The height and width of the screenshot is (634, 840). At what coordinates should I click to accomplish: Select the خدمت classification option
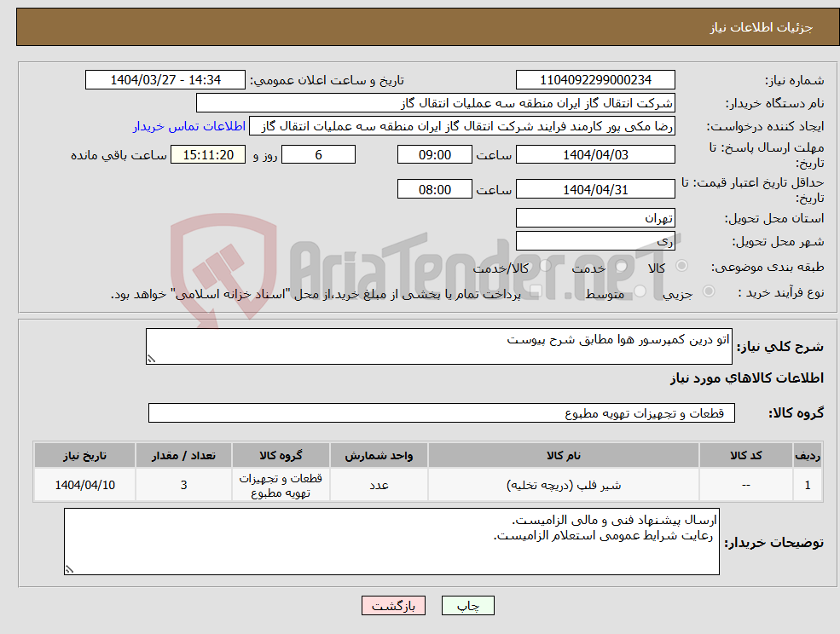622,266
